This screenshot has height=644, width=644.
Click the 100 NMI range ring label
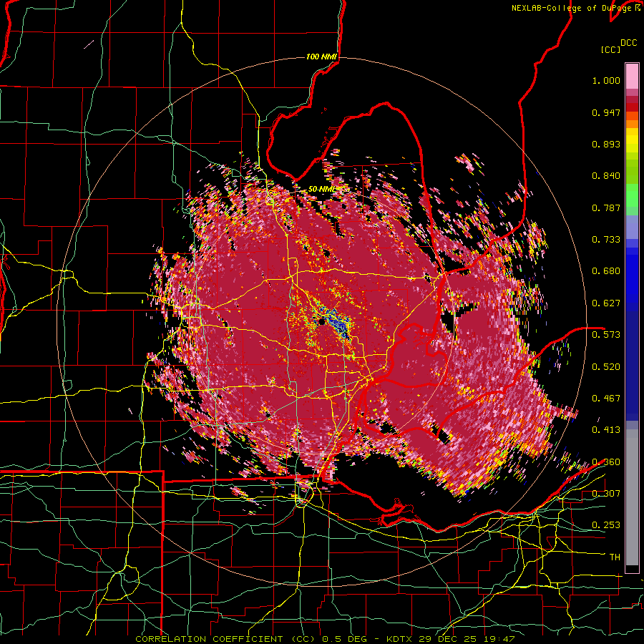pyautogui.click(x=321, y=57)
